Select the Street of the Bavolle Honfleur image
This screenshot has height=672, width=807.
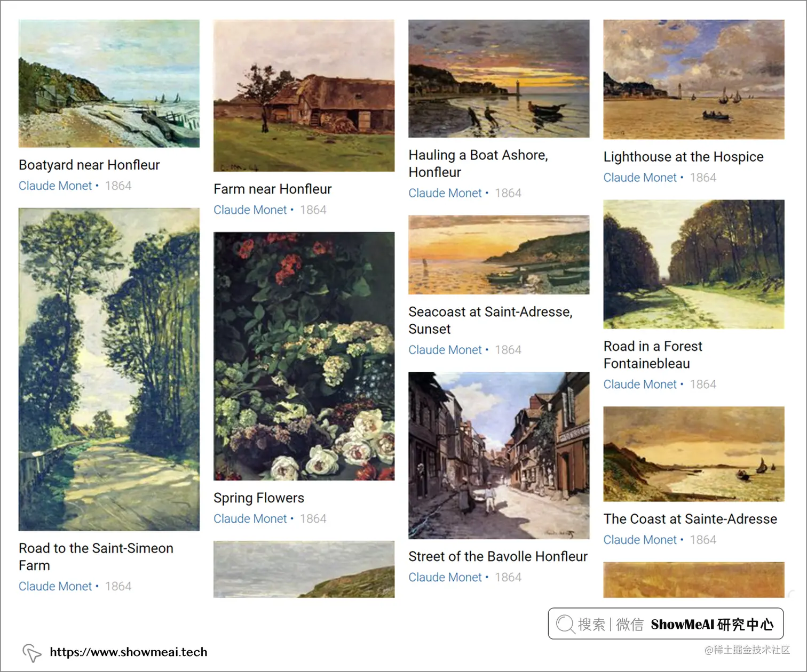point(499,455)
